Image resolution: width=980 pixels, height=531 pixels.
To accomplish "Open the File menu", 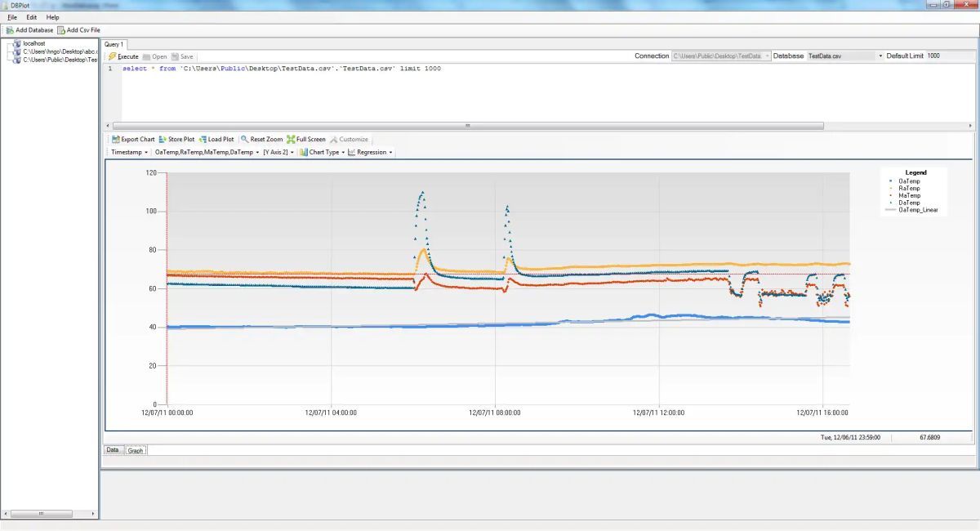I will click(11, 17).
